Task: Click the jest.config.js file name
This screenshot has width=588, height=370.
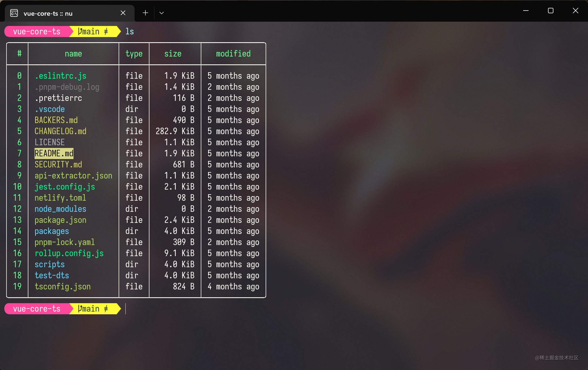Action: click(x=65, y=187)
